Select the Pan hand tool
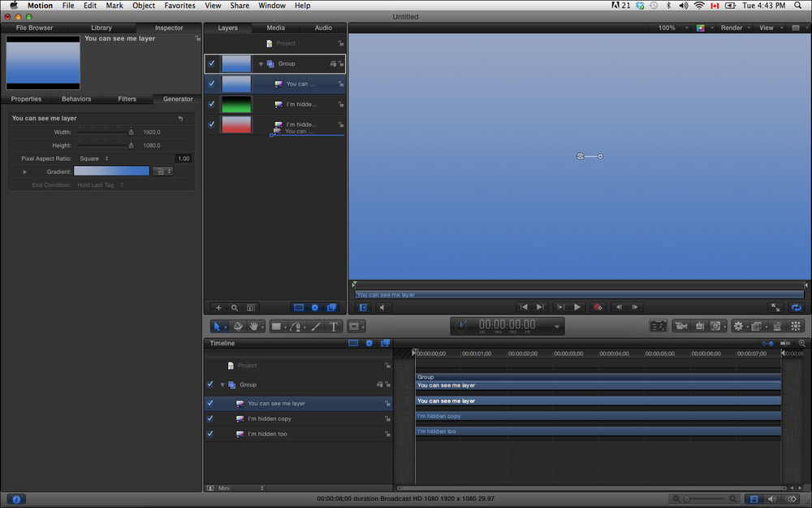Screen dimensions: 812x508 254,326
